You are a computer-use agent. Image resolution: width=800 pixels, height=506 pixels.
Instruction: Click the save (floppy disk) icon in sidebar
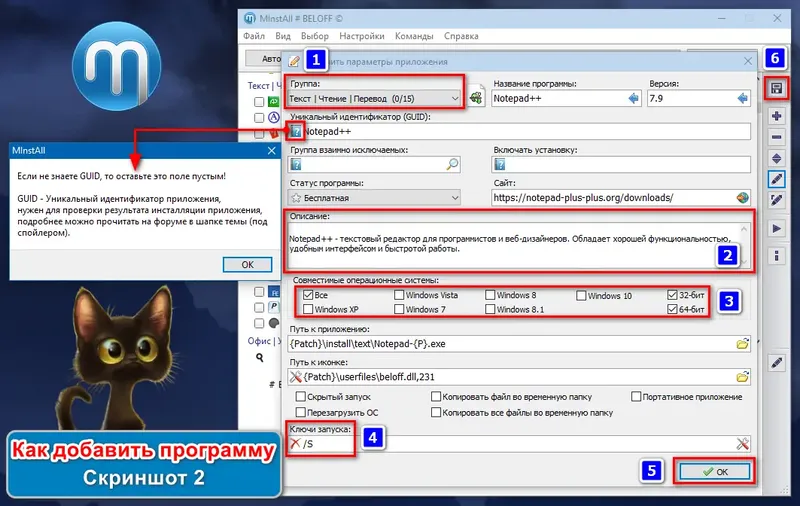point(776,89)
